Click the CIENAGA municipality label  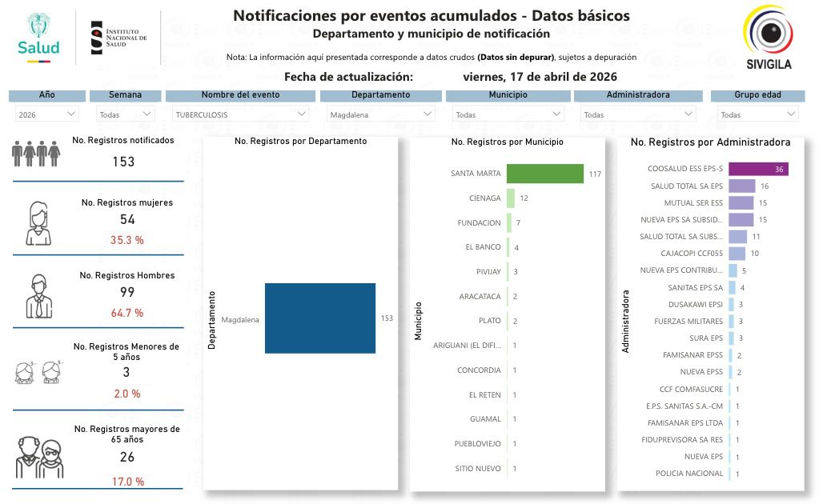click(x=484, y=198)
